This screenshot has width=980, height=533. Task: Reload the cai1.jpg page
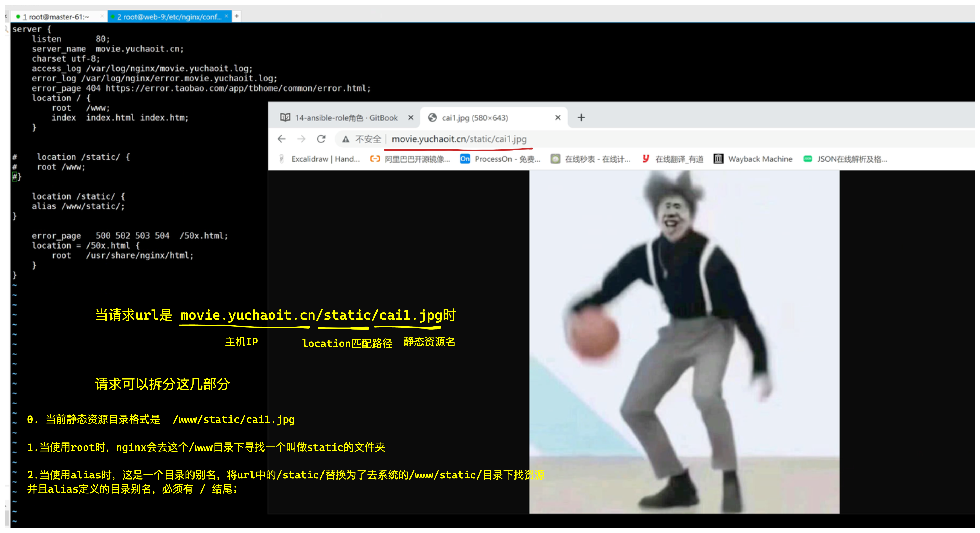(x=321, y=139)
